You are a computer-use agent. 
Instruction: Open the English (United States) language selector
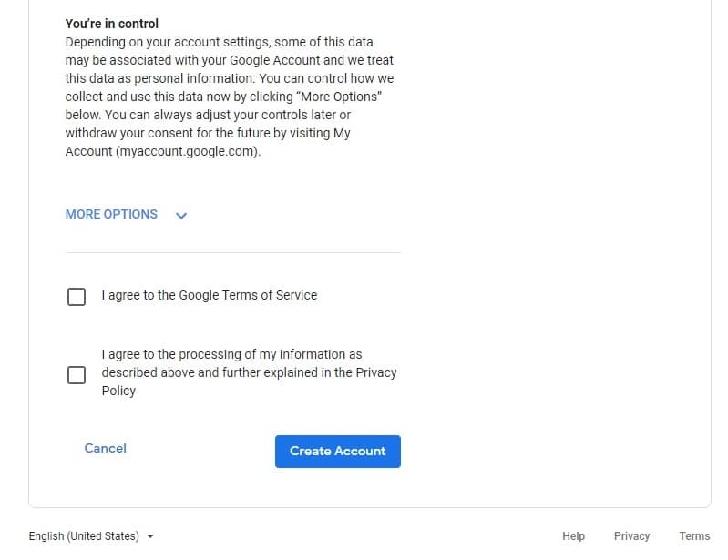pos(91,536)
